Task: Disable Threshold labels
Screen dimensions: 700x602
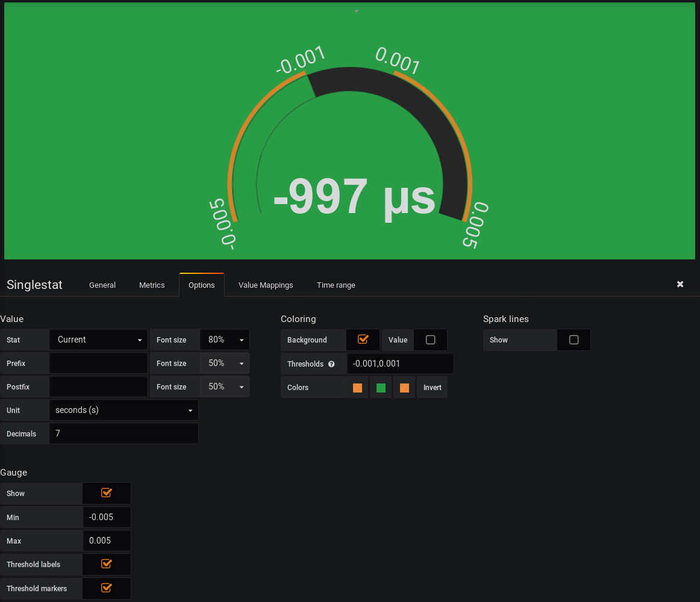Action: (x=106, y=564)
